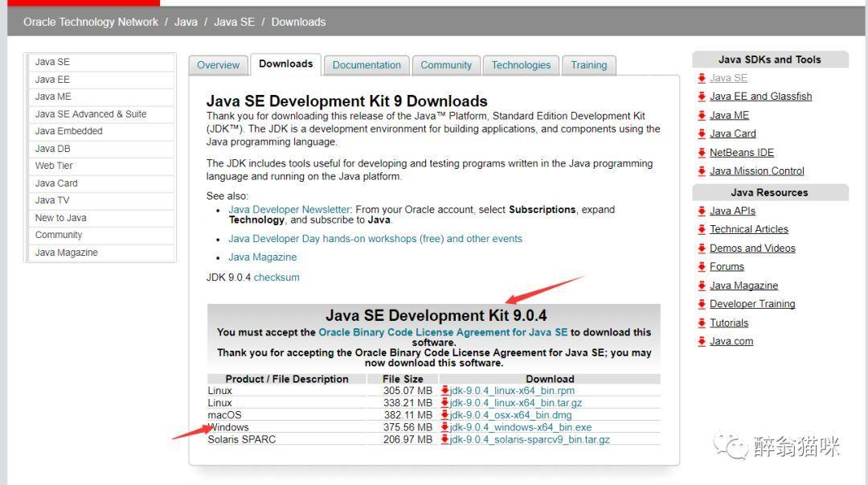Open Technical Articles link
Screen dimensions: 868x485
tap(749, 229)
